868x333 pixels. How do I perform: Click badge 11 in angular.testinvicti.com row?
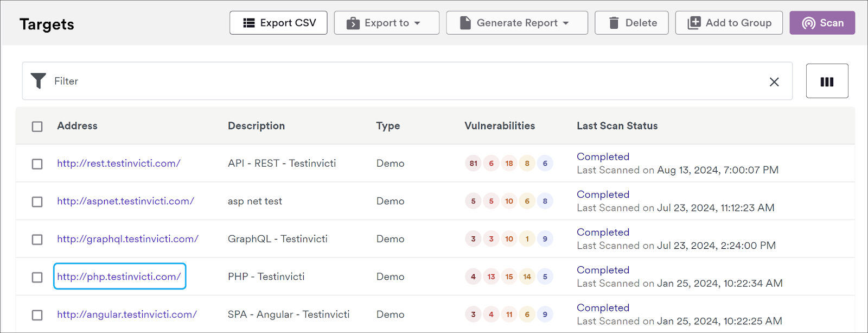(x=509, y=314)
